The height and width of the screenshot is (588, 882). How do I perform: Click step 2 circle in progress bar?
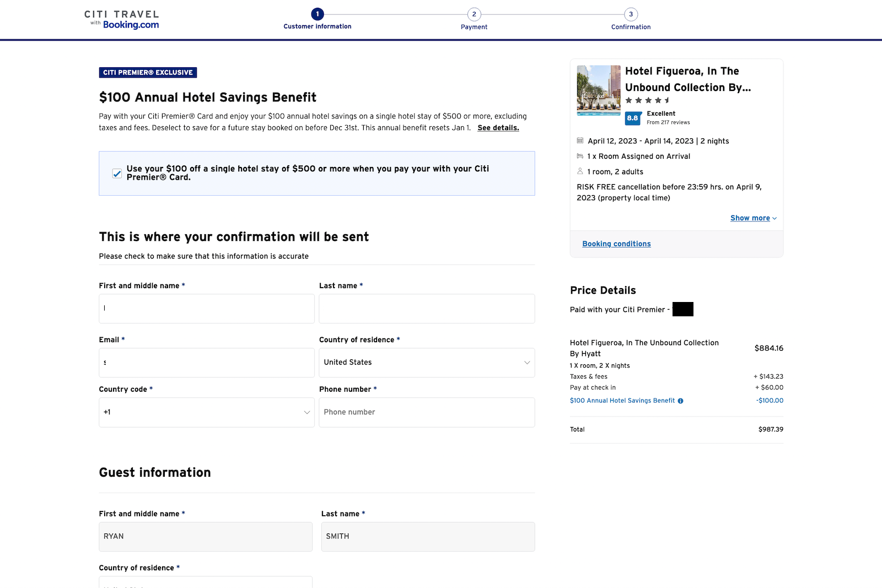tap(474, 14)
